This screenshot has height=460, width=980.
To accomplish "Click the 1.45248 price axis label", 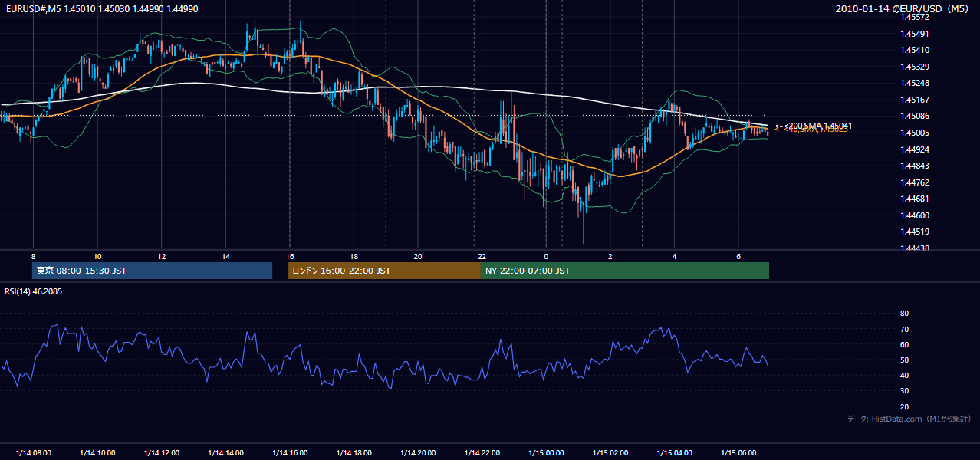I will point(915,83).
